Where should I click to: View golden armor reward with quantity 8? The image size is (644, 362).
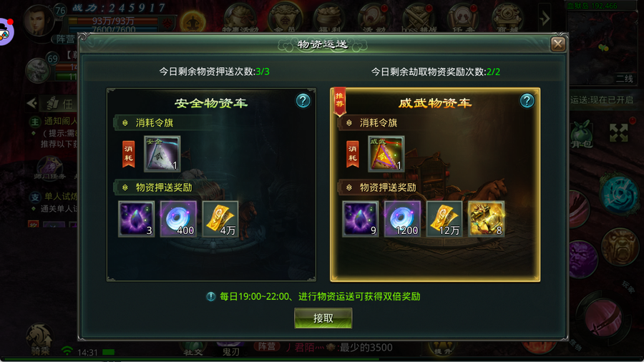pyautogui.click(x=487, y=219)
